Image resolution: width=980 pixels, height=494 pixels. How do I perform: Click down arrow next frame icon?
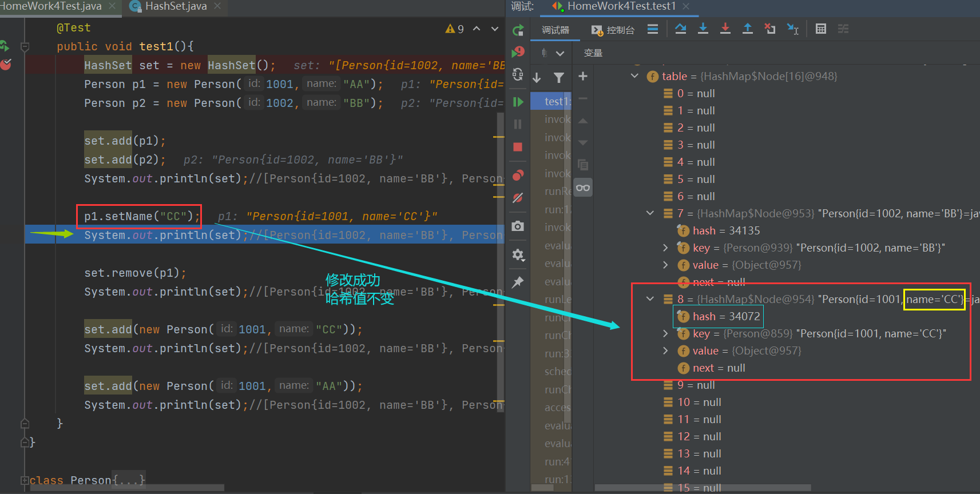click(x=537, y=77)
